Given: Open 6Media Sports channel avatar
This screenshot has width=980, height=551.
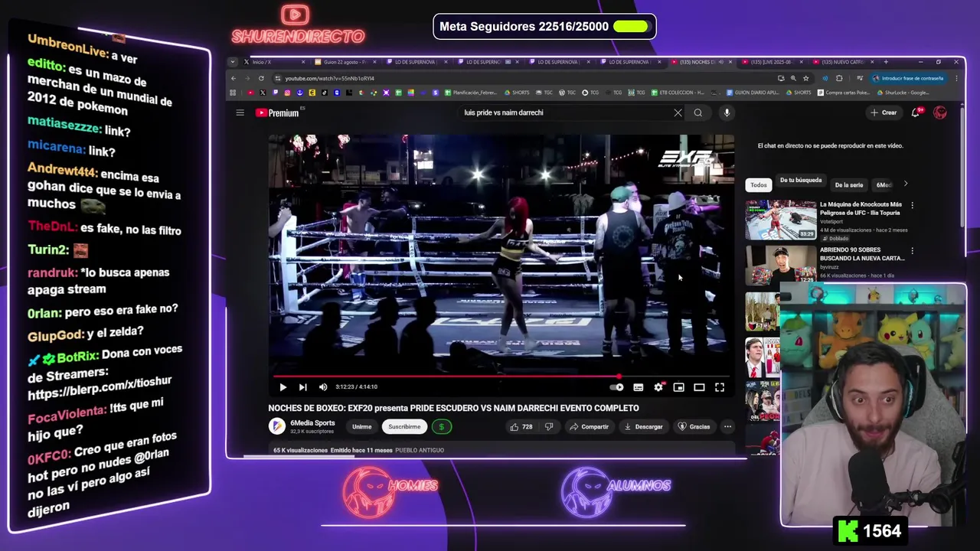Looking at the screenshot, I should click(x=276, y=426).
